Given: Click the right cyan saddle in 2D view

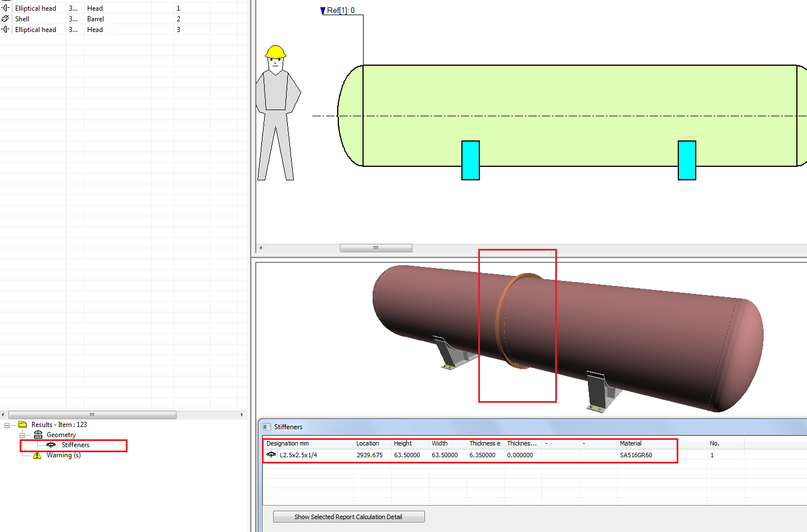Looking at the screenshot, I should [687, 160].
